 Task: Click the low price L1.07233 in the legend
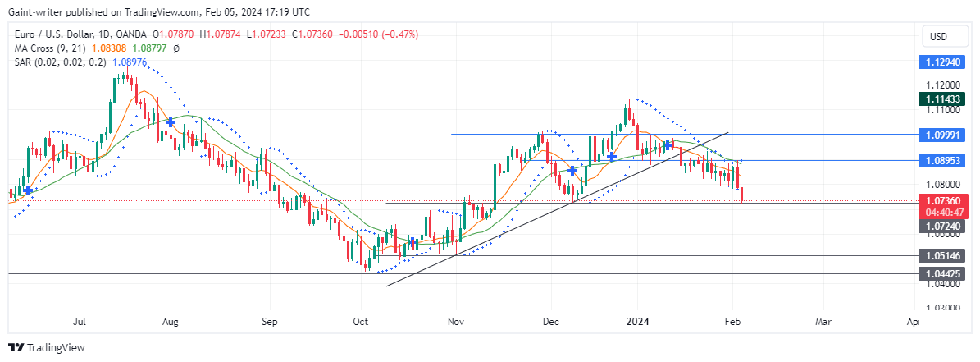(x=265, y=34)
